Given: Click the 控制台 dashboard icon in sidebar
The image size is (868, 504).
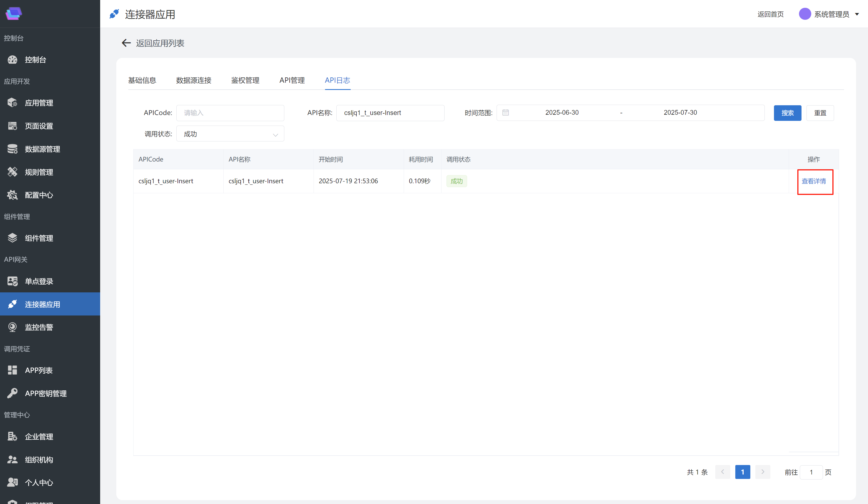Looking at the screenshot, I should click(13, 60).
